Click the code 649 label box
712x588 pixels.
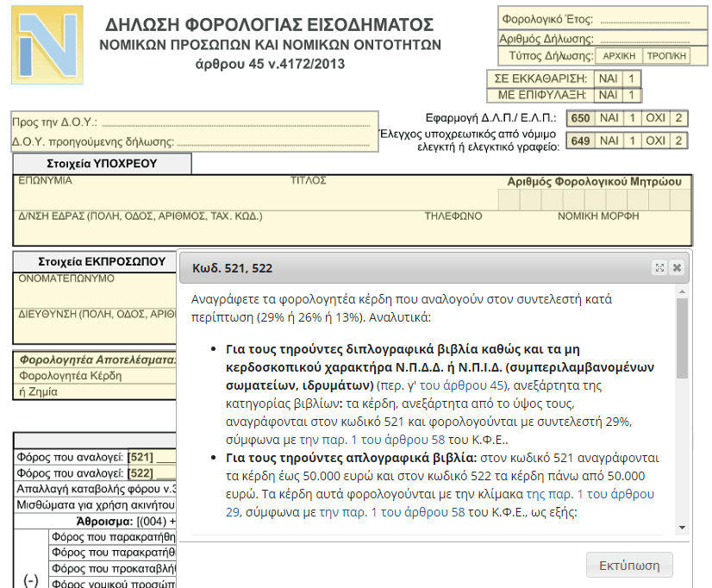click(580, 141)
